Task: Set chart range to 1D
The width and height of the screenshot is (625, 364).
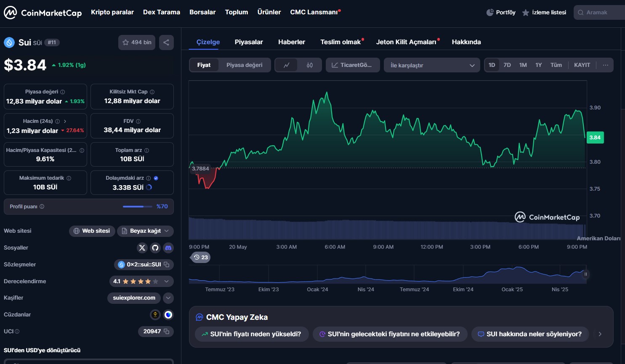Action: pyautogui.click(x=492, y=65)
